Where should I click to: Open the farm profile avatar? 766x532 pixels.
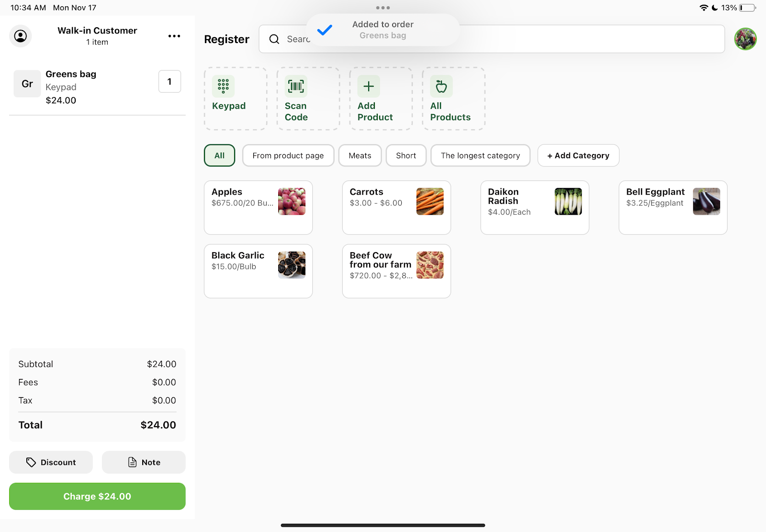point(745,39)
